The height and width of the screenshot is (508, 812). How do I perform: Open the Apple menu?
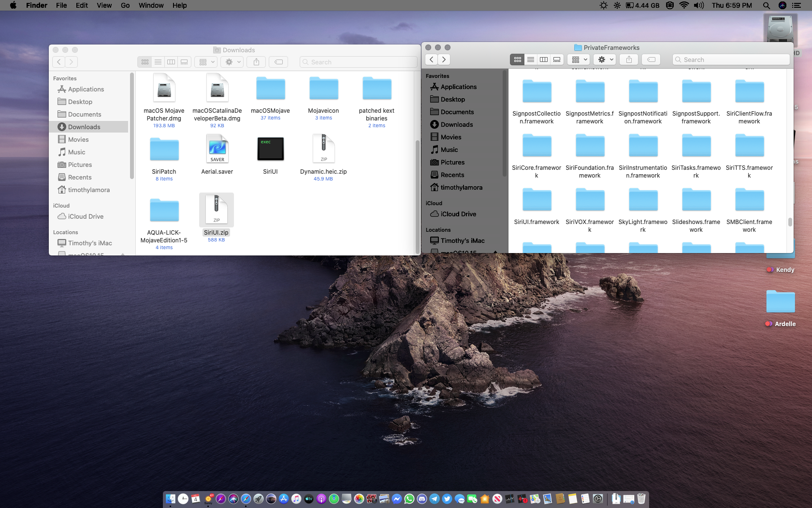(x=13, y=5)
